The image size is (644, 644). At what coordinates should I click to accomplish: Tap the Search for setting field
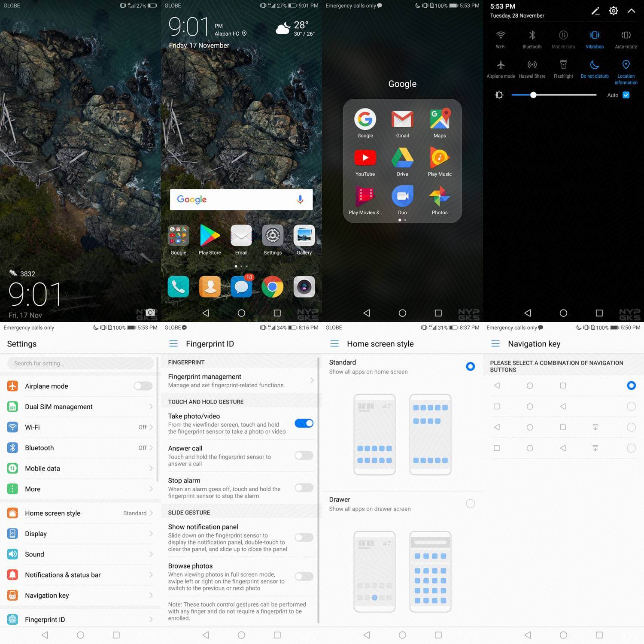click(x=80, y=363)
